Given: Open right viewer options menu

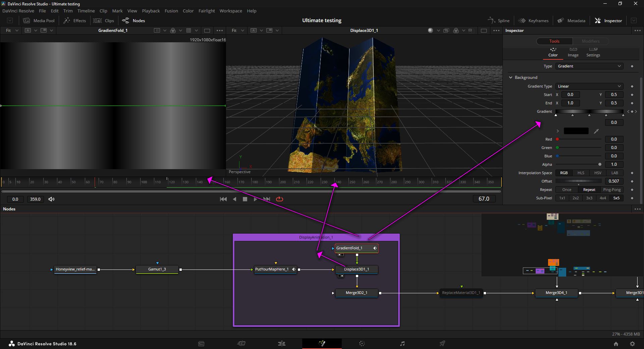Looking at the screenshot, I should point(496,31).
